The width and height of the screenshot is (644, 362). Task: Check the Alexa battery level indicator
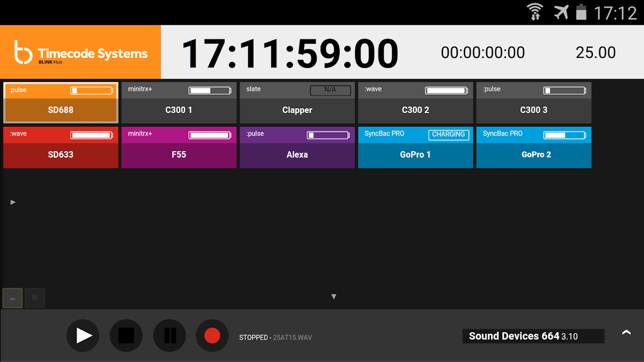click(328, 135)
